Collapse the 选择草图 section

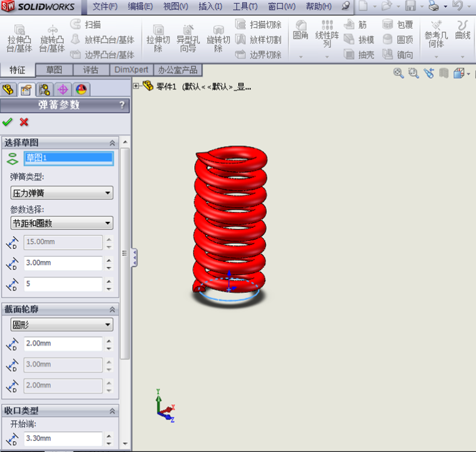click(112, 143)
